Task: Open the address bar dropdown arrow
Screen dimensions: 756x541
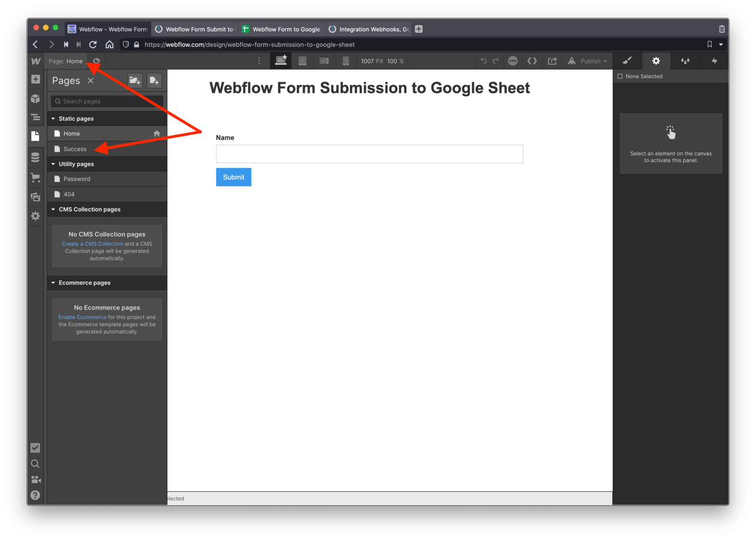Action: click(721, 44)
